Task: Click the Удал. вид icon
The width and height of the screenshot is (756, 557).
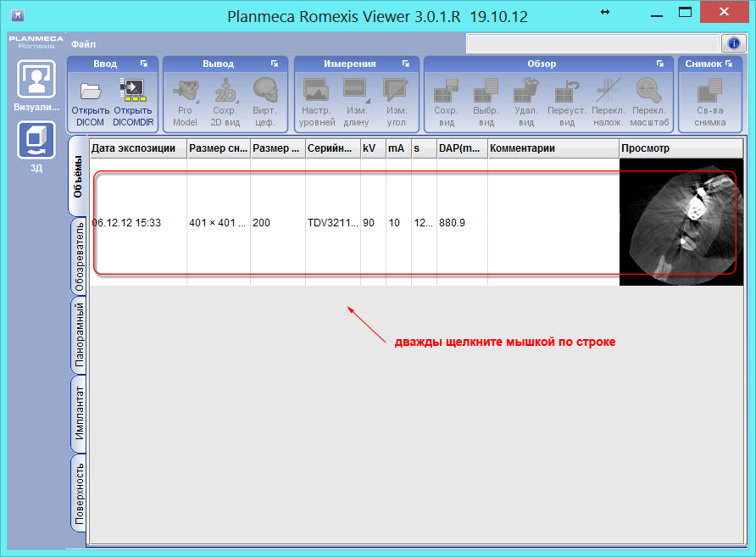Action: click(526, 90)
